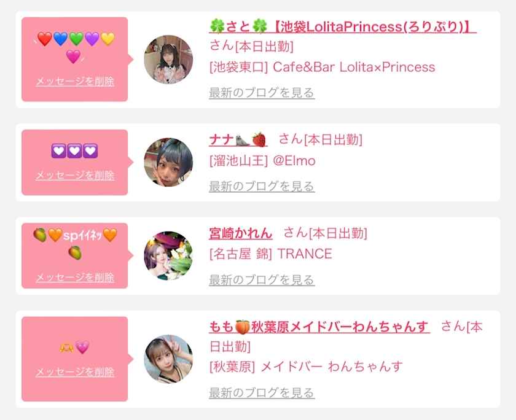516x420 pixels.
Task: Click ナナ's blue-haired avatar
Action: tap(168, 162)
